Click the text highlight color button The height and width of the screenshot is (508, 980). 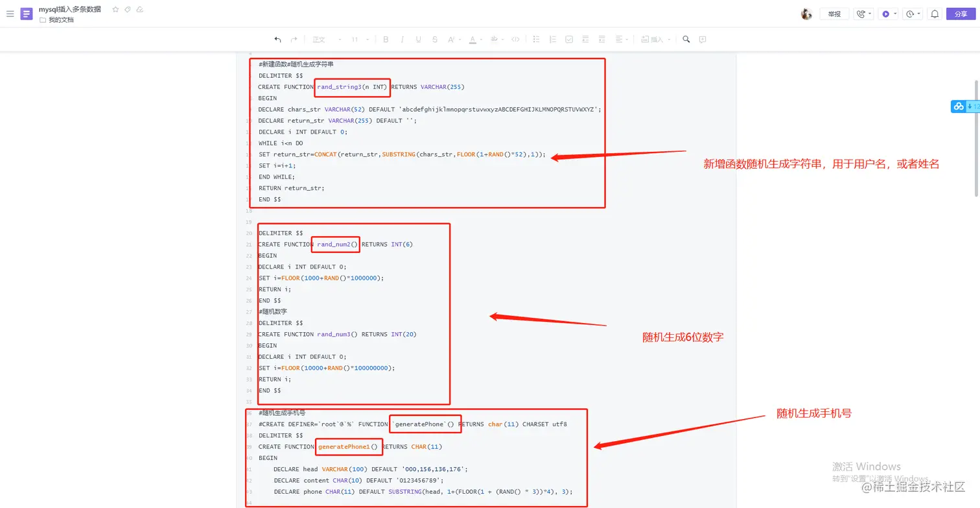point(494,40)
